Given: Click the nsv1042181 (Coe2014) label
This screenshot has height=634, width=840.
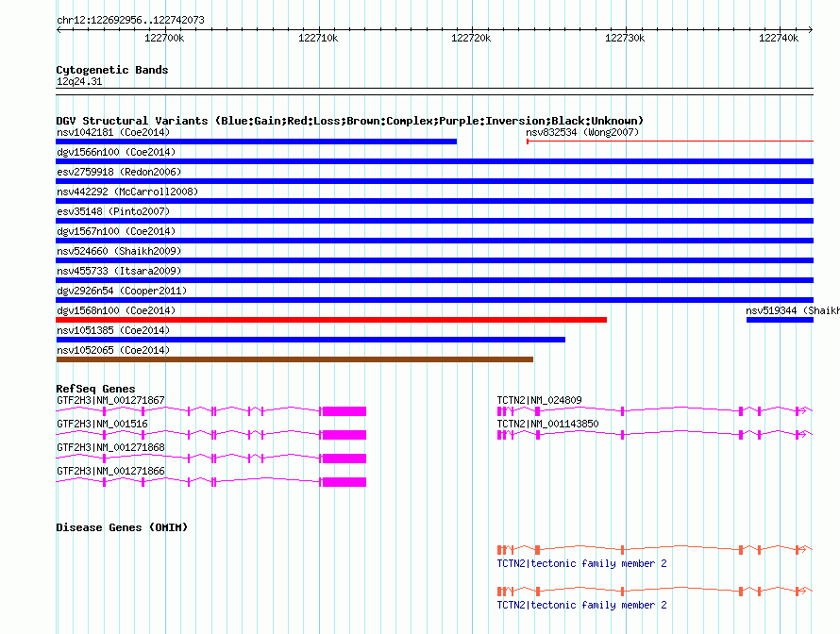Looking at the screenshot, I should 113,132.
